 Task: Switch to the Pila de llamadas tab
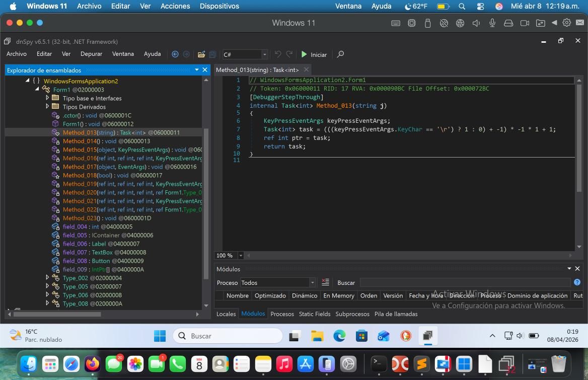click(396, 314)
